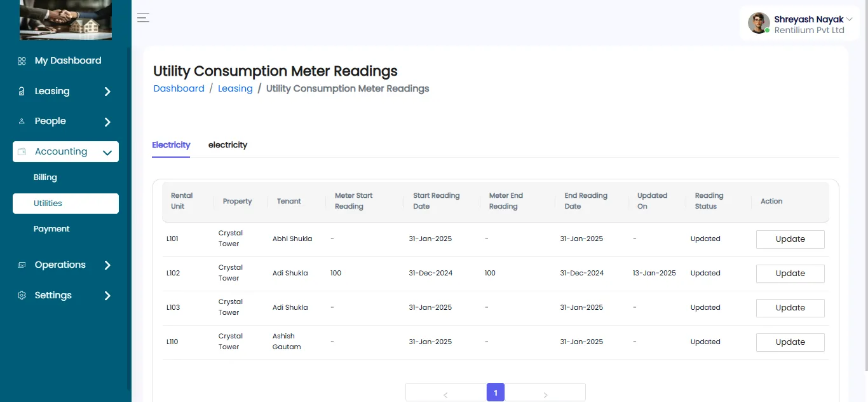Go to pagination page 1
This screenshot has width=868, height=402.
[x=496, y=392]
